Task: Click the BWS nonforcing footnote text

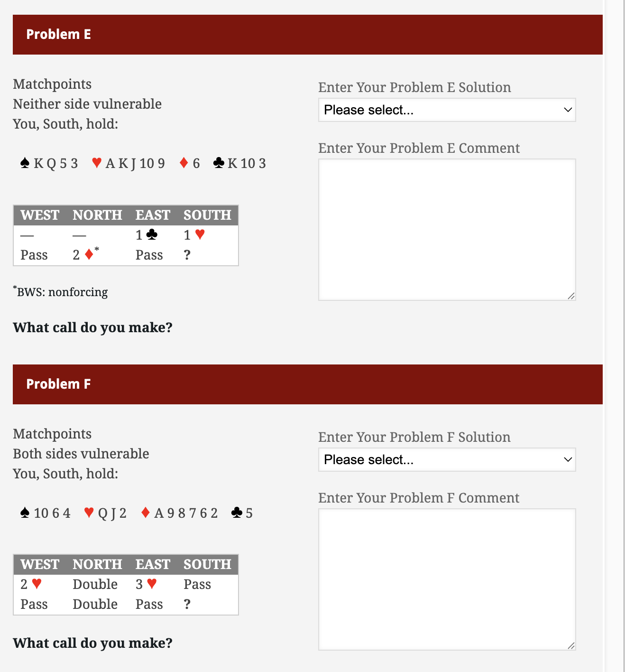Action: pos(62,292)
